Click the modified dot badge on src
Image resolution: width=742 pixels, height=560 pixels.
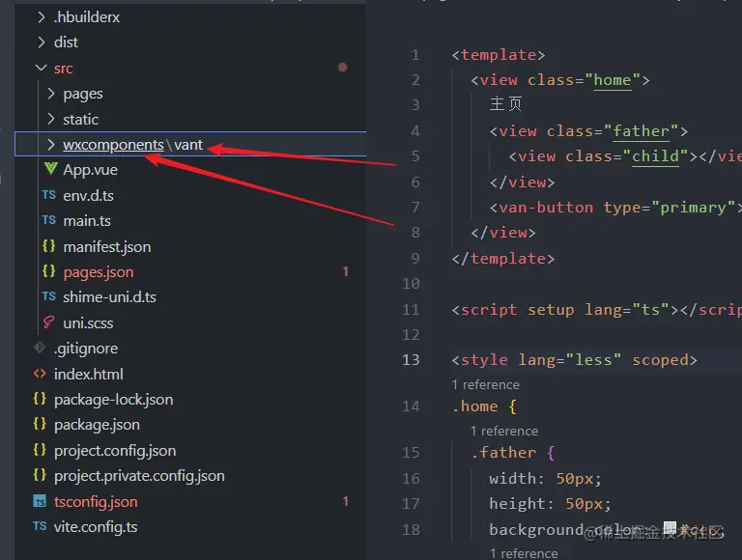click(x=343, y=68)
